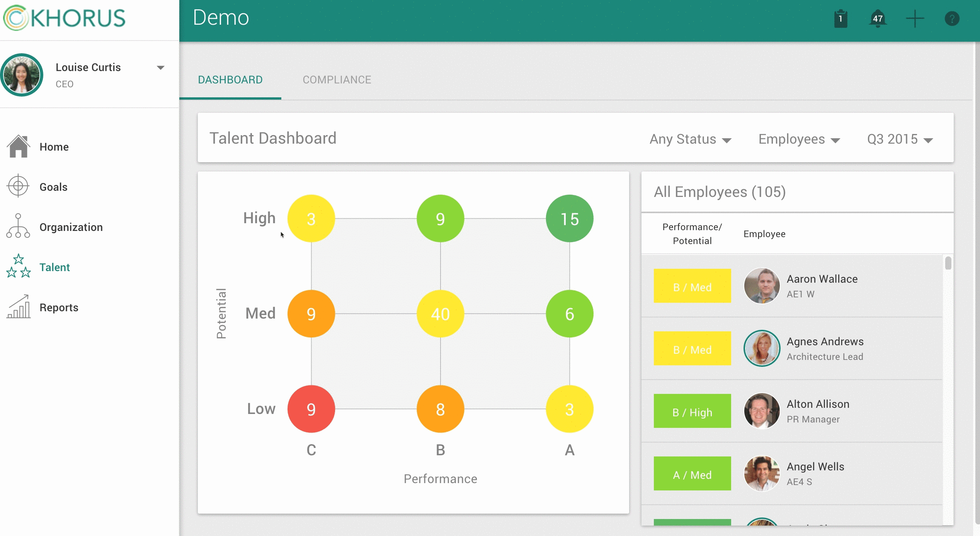Click Angel Wells' name
This screenshot has width=980, height=536.
815,466
